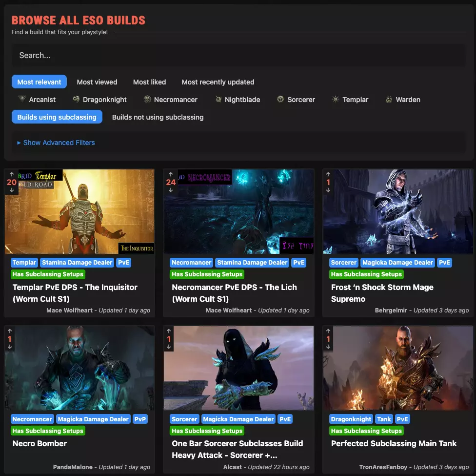Click the Dragonknight tag on the Main Tank card
The height and width of the screenshot is (476, 476).
351,419
